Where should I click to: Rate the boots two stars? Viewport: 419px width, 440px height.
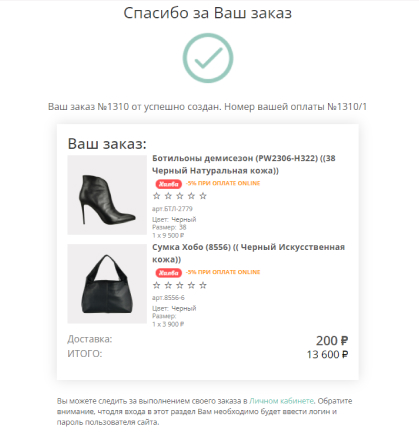point(168,196)
